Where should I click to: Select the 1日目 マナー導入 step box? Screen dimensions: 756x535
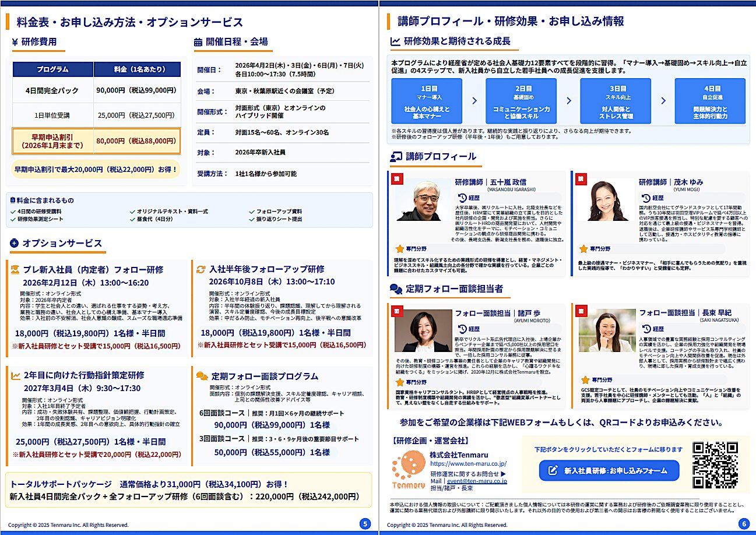427,101
